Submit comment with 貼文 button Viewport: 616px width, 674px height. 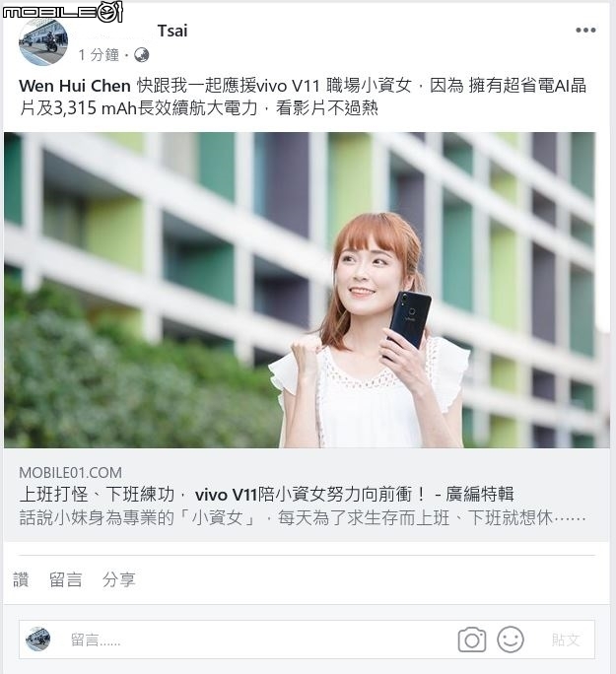(x=566, y=640)
